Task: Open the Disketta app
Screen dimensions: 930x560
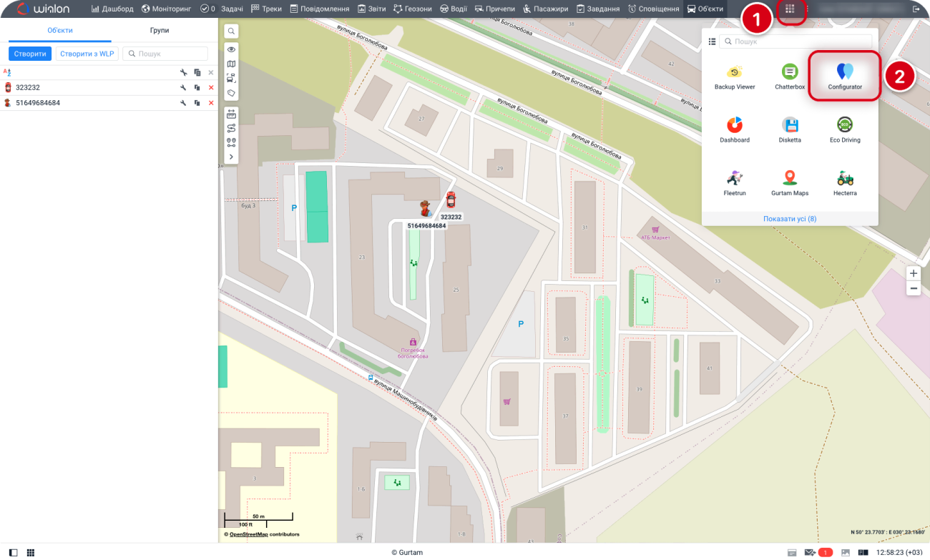Action: click(790, 129)
